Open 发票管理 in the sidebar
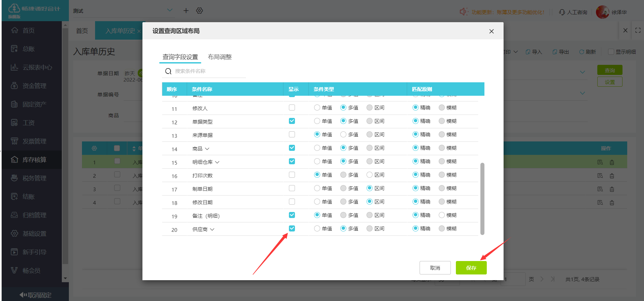 [x=34, y=141]
